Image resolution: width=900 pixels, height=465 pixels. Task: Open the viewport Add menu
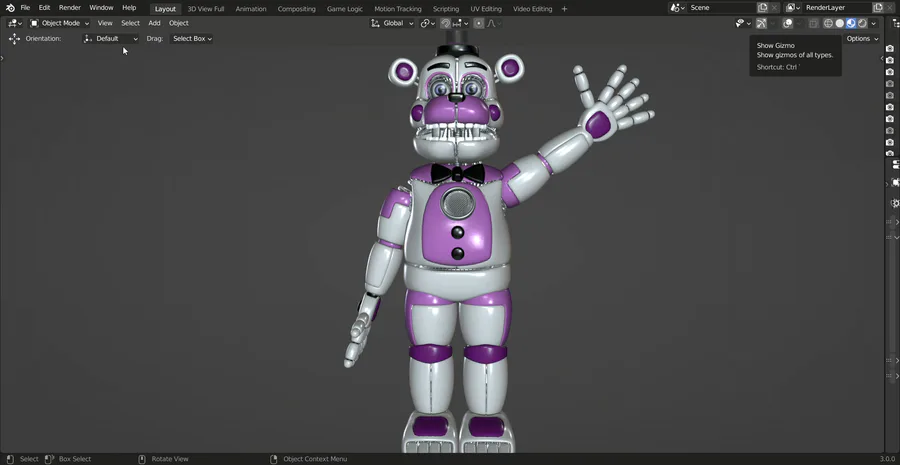[154, 23]
